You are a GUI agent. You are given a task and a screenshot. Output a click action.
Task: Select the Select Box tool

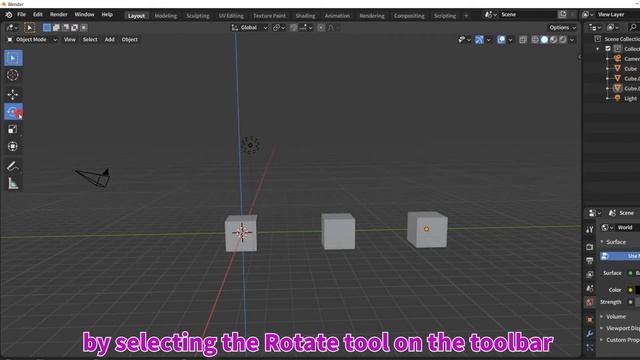click(13, 58)
